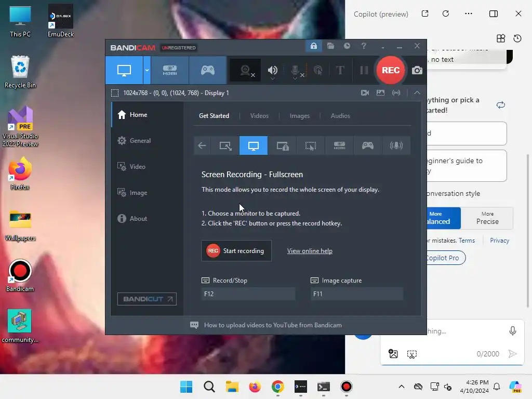Select game recording mode in top toolbar
This screenshot has height=399, width=532.
coord(208,70)
